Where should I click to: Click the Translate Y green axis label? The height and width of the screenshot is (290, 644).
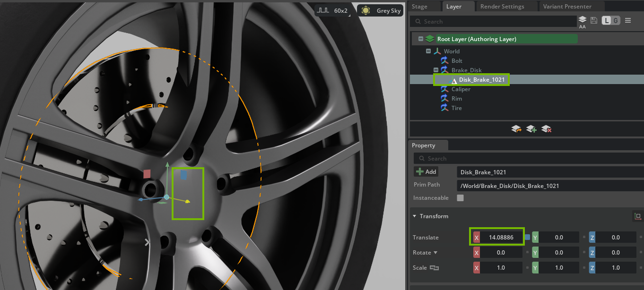[x=535, y=238]
